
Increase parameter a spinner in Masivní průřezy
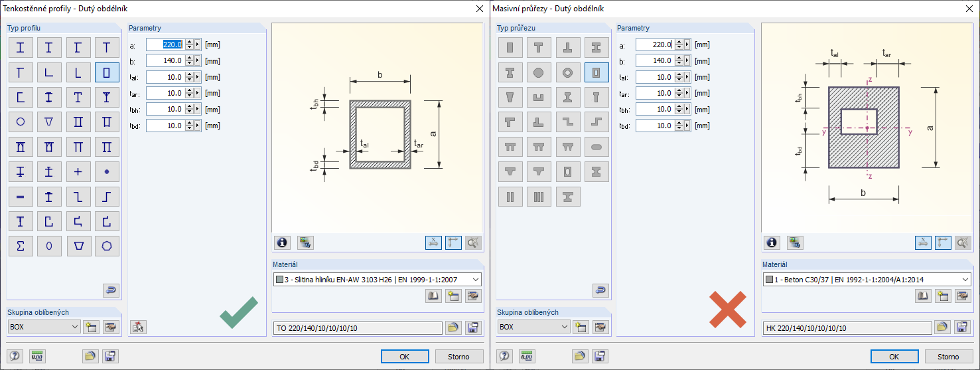(x=679, y=42)
